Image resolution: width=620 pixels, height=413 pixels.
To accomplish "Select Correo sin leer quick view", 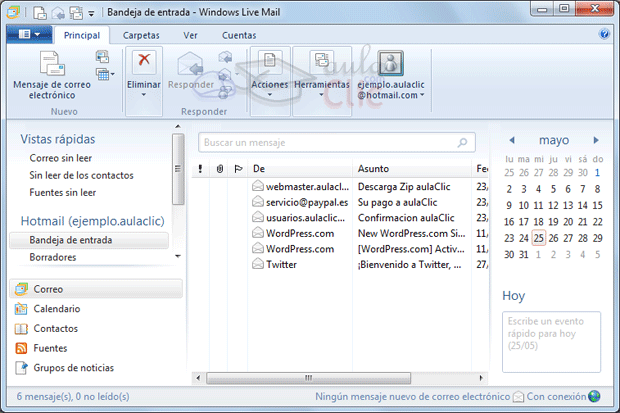I will tap(60, 158).
